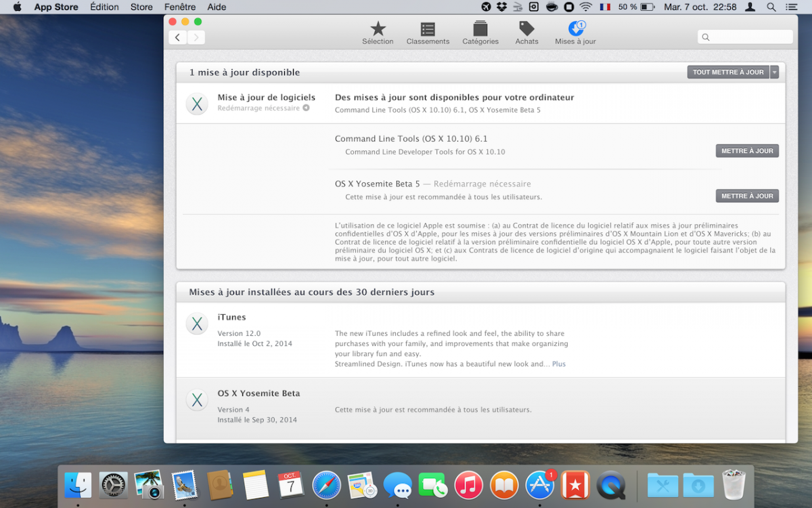Open Notes from the Dock
812x508 pixels.
(x=256, y=485)
